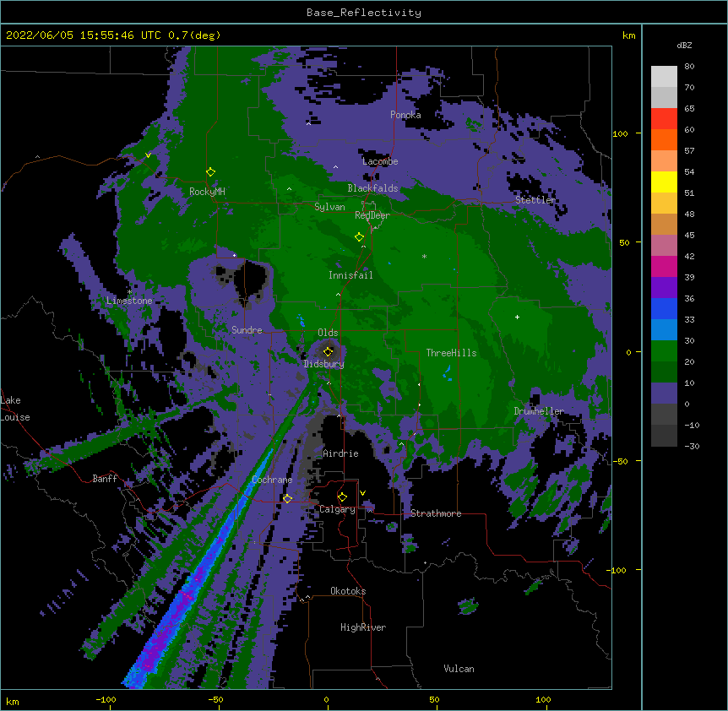Click the Calgary city label

[x=337, y=509]
